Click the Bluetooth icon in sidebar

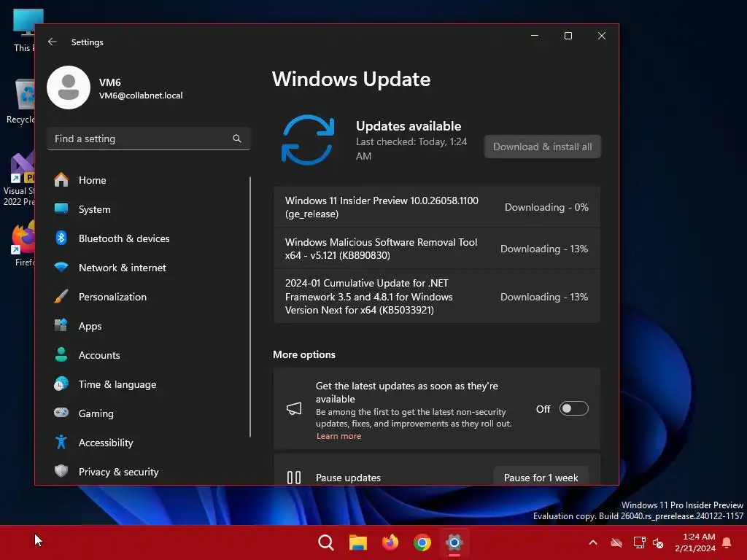coord(61,238)
